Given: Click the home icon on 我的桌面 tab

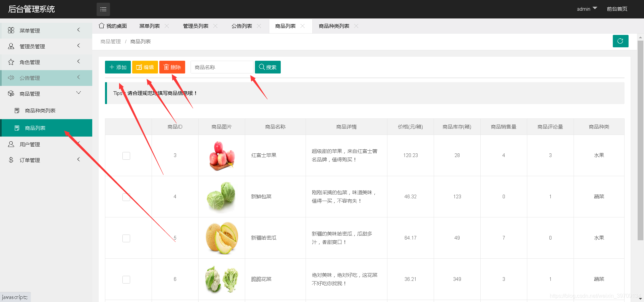Looking at the screenshot, I should [x=101, y=26].
